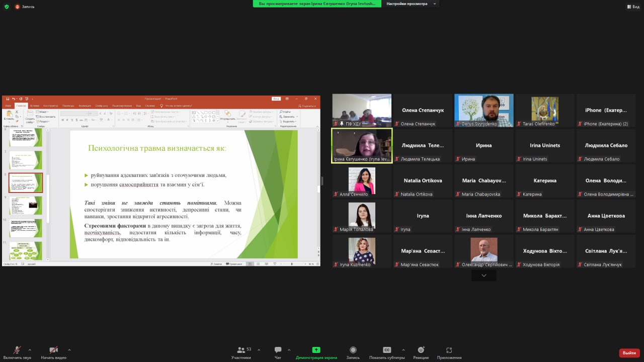This screenshot has width=644, height=362.
Task: Open the Приложения apps panel
Action: [449, 352]
